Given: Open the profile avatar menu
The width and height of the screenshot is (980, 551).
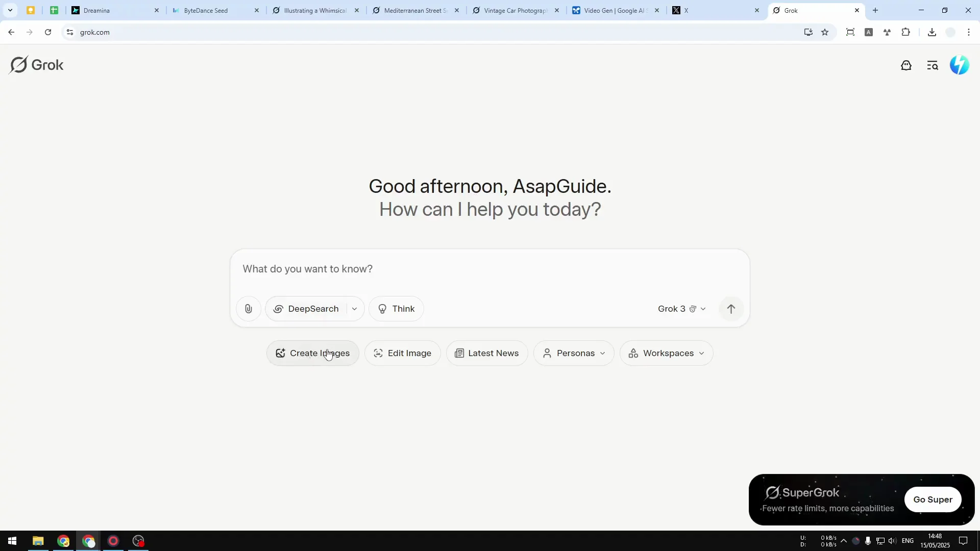Looking at the screenshot, I should (959, 65).
